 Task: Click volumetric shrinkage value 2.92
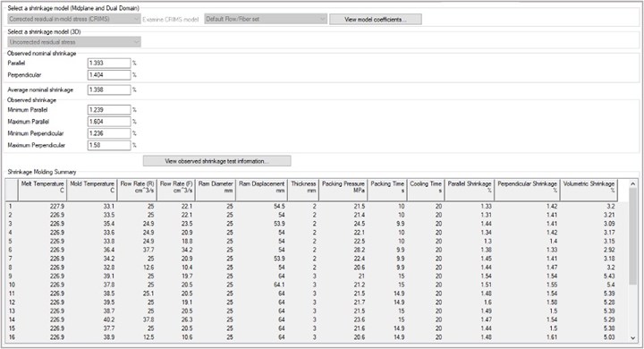[x=609, y=250]
